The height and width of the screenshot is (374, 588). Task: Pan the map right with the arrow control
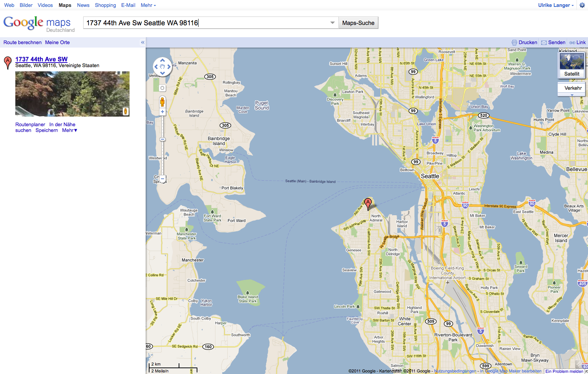[x=169, y=67]
